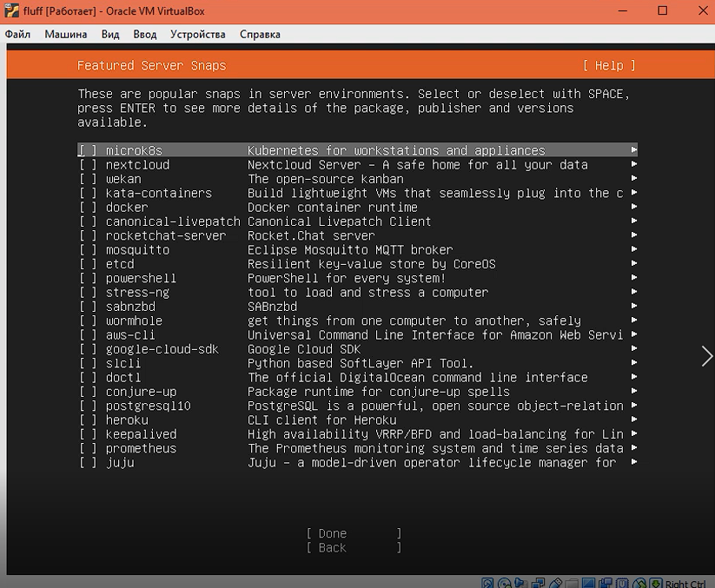
Task: Click the right chevron arrow at window edge
Action: pos(707,356)
